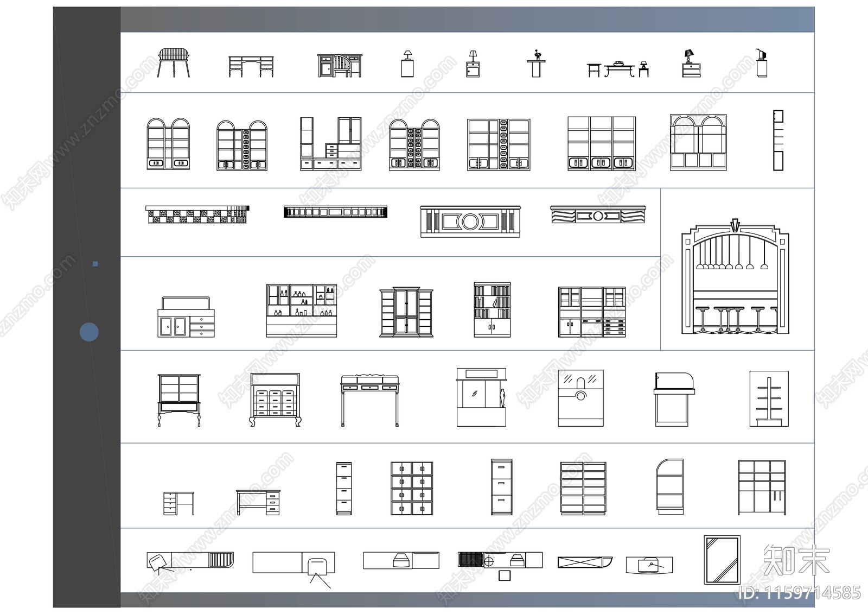This screenshot has height=614, width=868.
Task: Select the shop window with mannequin
Action: pos(481,397)
